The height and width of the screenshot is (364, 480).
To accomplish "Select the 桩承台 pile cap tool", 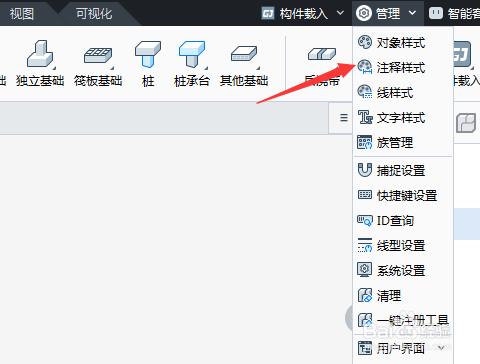I will coord(192,63).
